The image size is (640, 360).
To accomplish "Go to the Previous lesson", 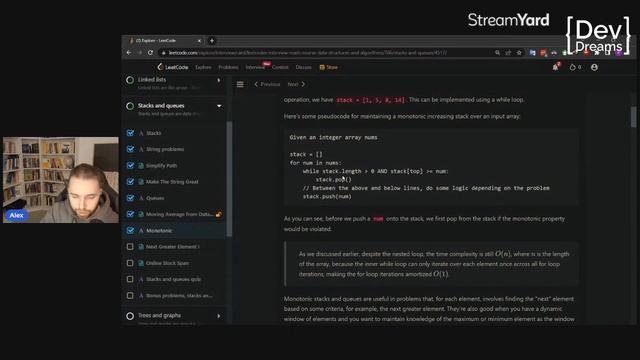I will [267, 84].
